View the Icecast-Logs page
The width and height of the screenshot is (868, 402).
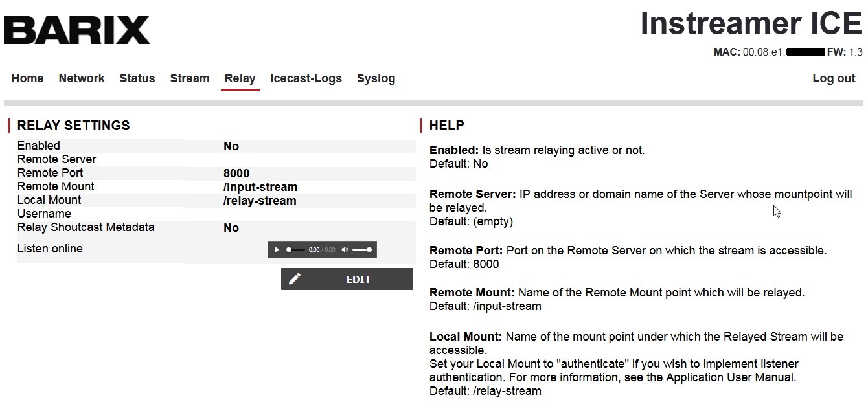coord(306,78)
